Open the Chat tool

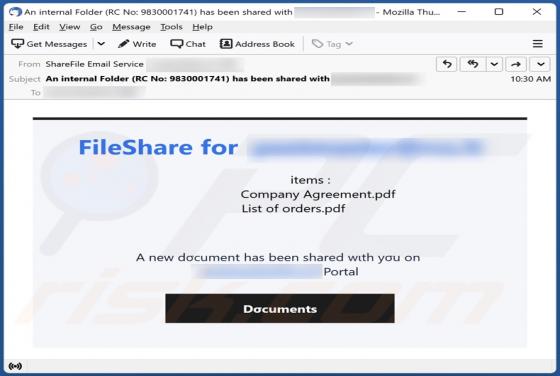click(188, 44)
